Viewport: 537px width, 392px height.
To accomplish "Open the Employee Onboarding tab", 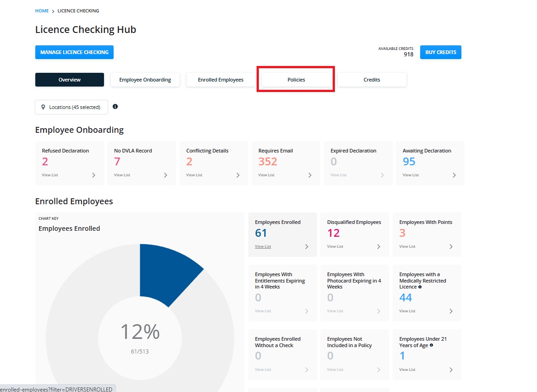I will pos(145,80).
